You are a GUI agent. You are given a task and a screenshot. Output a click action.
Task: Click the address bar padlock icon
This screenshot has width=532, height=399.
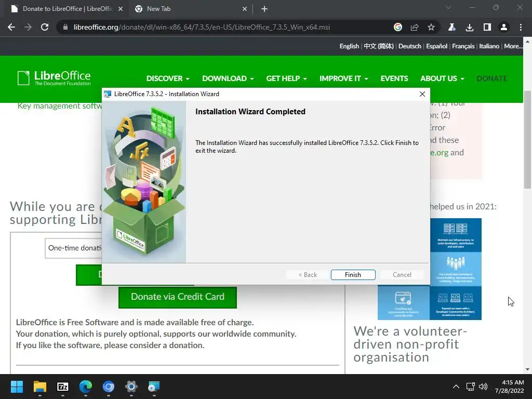click(x=65, y=27)
